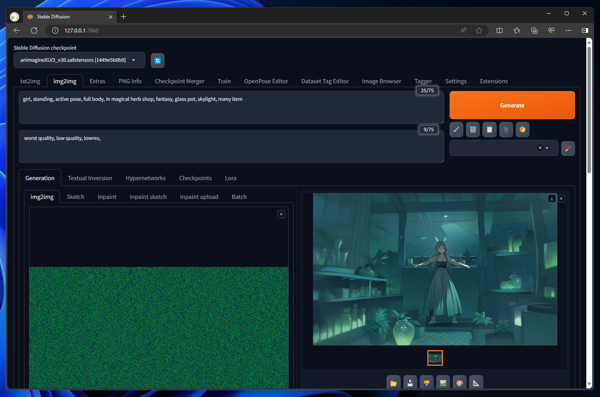Switch to the txt2img tab
Image resolution: width=600 pixels, height=397 pixels.
[30, 81]
